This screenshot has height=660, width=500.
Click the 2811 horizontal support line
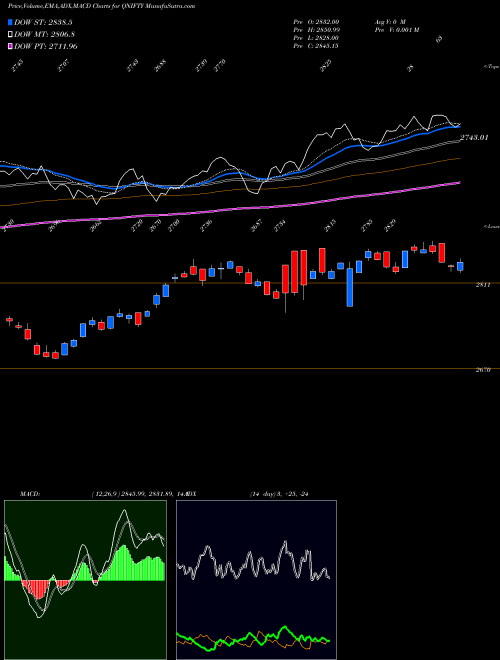click(250, 283)
